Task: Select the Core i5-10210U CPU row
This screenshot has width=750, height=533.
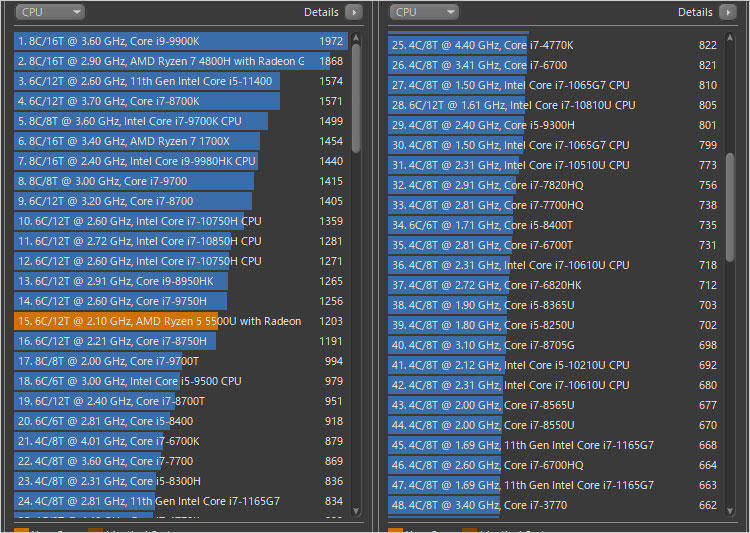Action: coord(555,365)
